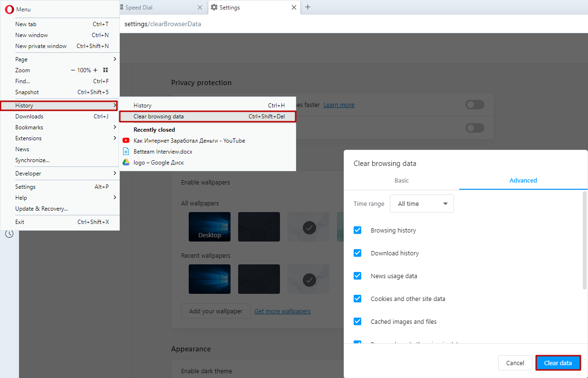Expand the History submenu

coord(59,106)
